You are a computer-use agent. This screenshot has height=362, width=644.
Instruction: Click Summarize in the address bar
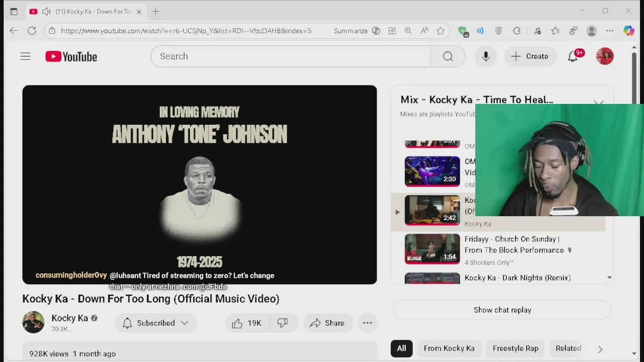pos(357,31)
